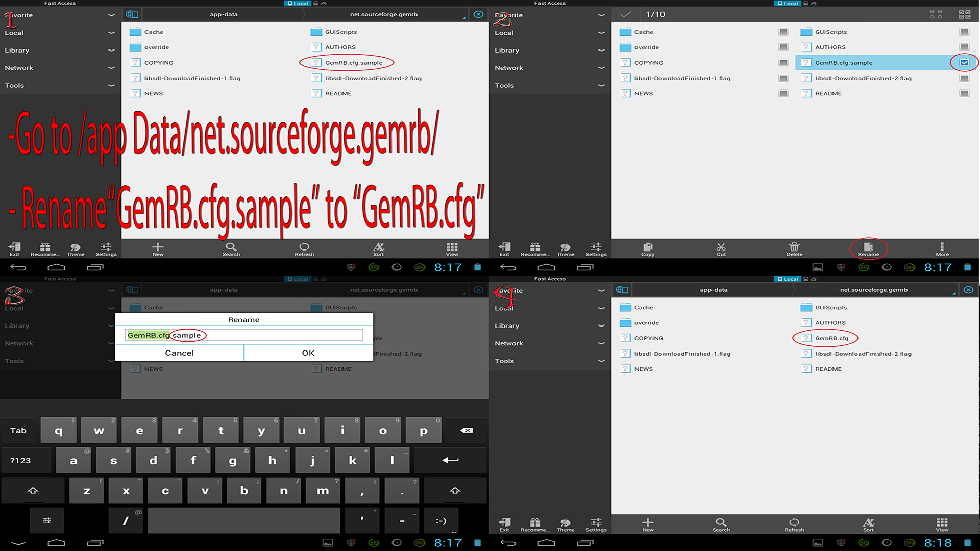This screenshot has height=551, width=980.
Task: Tap the Delete trash icon in the selection toolbar
Action: [794, 249]
